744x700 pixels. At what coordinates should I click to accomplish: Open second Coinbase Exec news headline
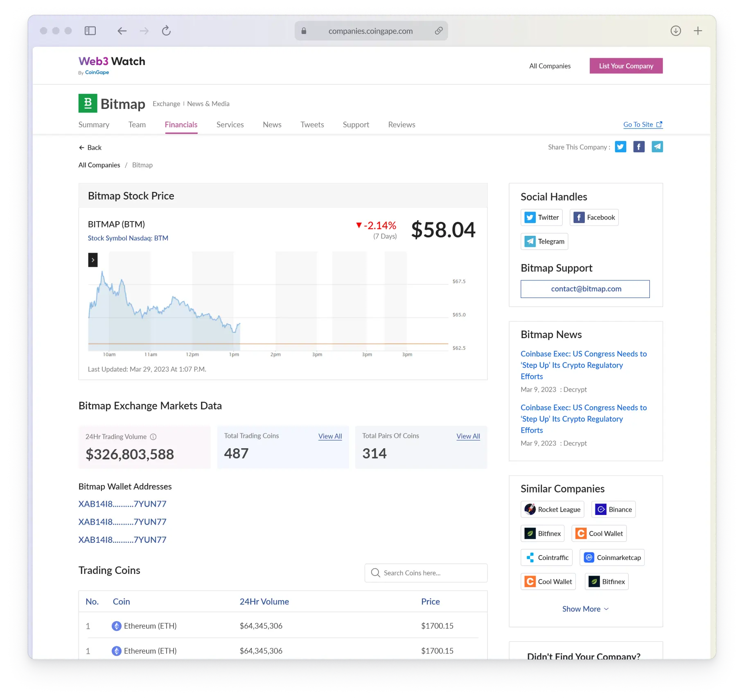click(x=584, y=419)
